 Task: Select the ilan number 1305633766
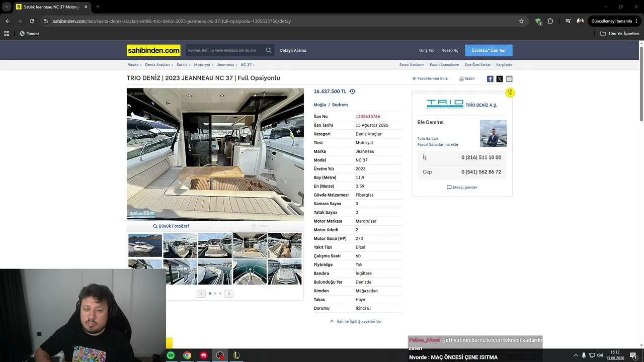click(x=368, y=117)
